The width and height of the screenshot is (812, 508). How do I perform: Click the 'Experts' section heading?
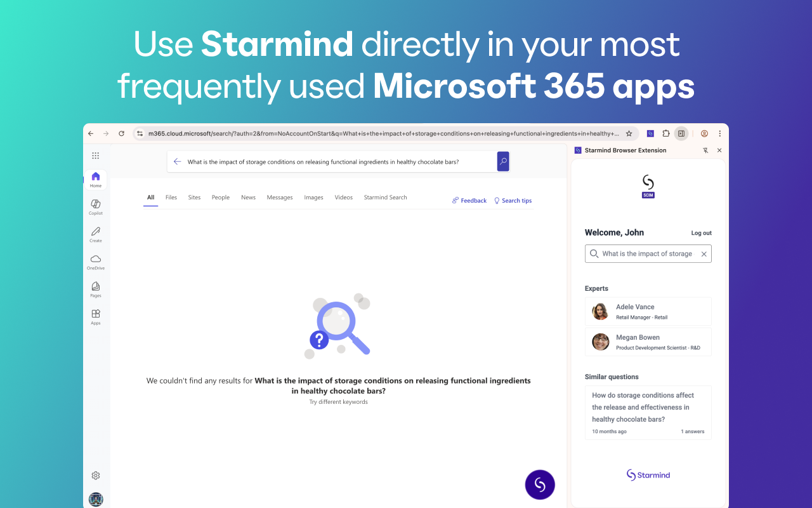point(596,288)
